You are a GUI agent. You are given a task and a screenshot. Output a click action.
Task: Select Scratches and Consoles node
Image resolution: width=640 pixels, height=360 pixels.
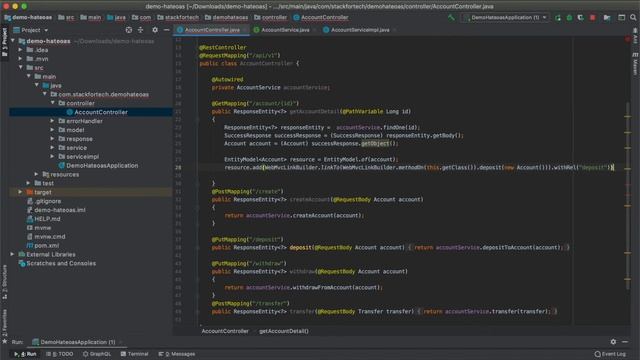(57, 263)
